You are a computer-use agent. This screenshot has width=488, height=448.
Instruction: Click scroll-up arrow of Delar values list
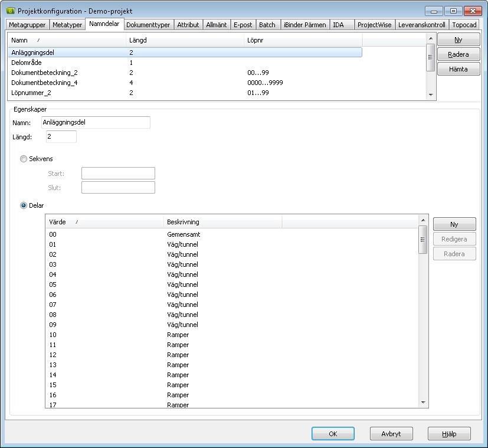423,220
